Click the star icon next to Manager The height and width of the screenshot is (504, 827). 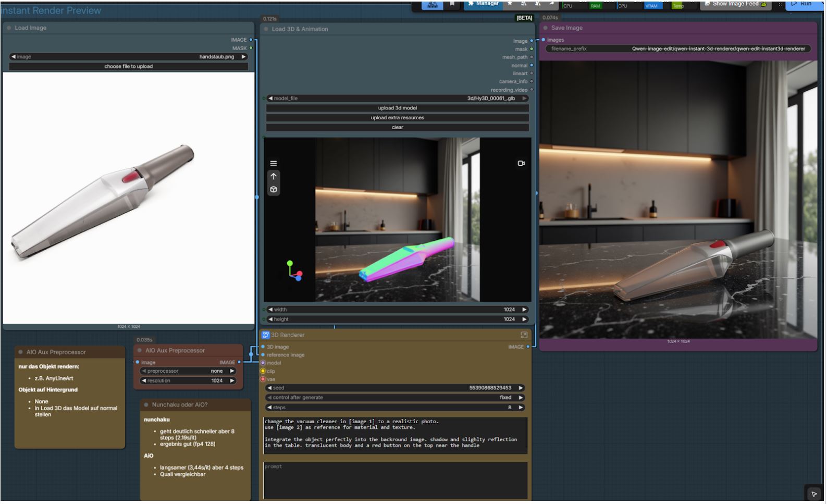point(510,4)
